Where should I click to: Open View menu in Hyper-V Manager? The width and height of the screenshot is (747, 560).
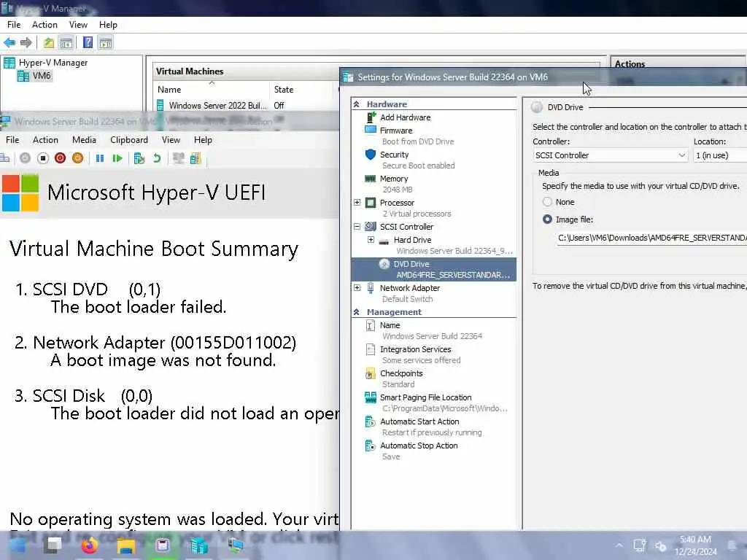[x=78, y=25]
